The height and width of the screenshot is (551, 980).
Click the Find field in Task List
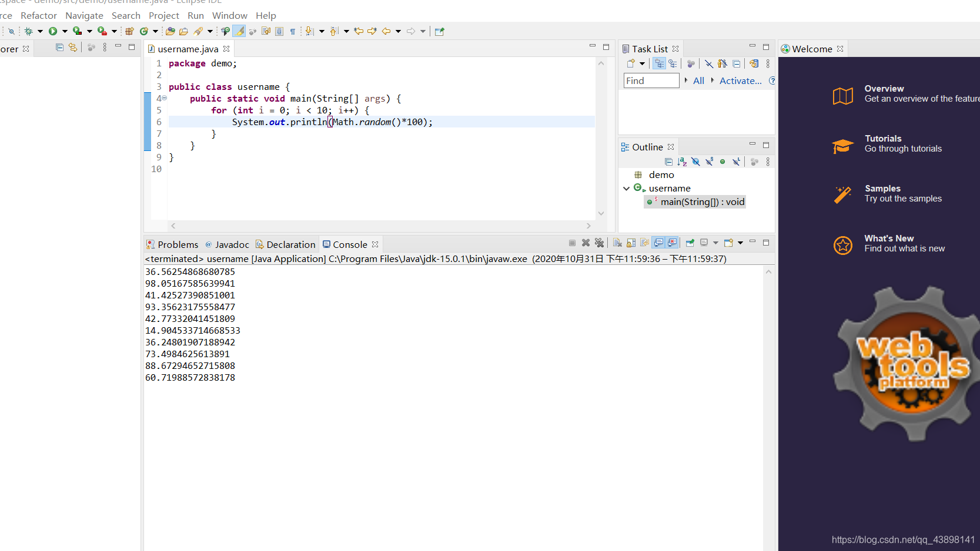tap(651, 80)
